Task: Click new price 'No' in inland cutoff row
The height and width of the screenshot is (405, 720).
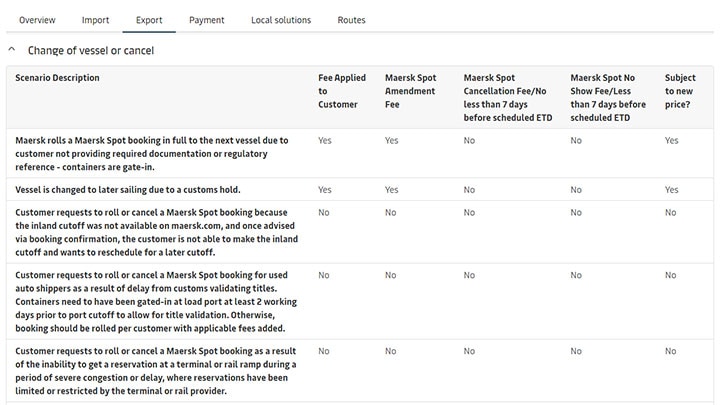Action: pos(670,213)
